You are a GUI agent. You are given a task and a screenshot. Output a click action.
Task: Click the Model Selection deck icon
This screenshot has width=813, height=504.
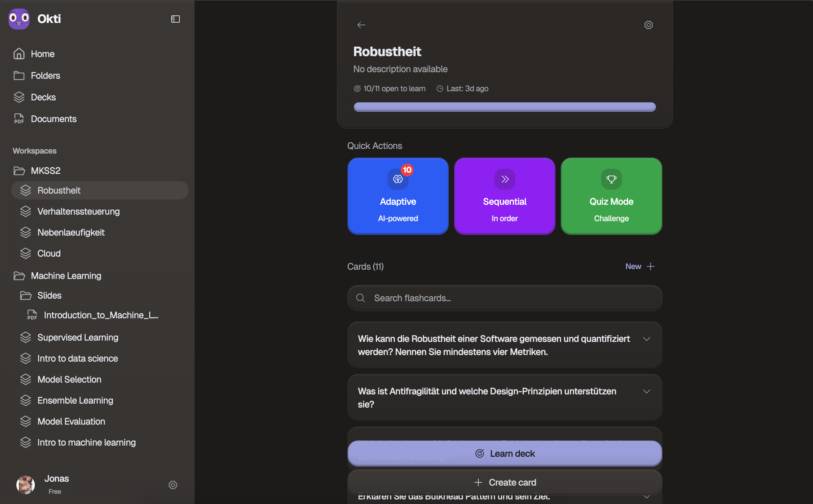click(x=26, y=379)
